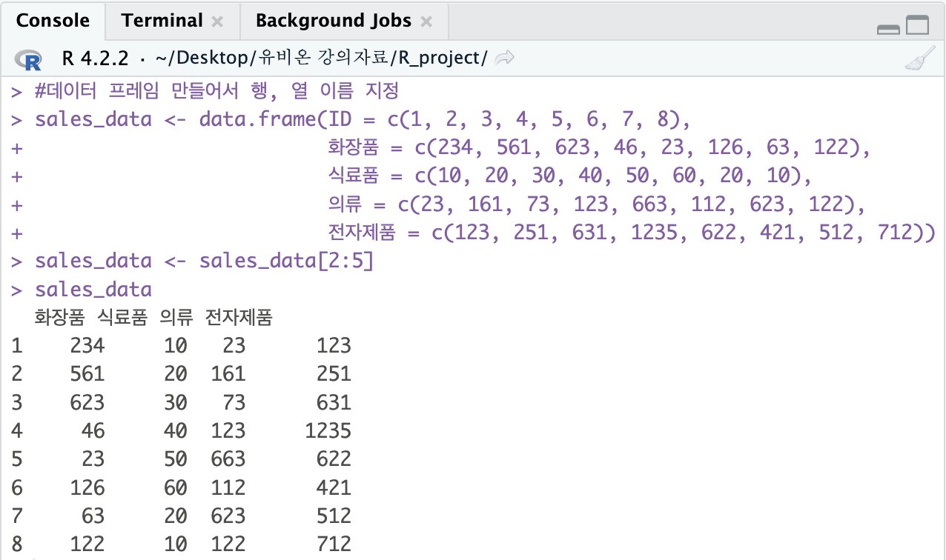Screen dimensions: 946x560
Task: Click value 663 in row 5
Action: point(228,459)
